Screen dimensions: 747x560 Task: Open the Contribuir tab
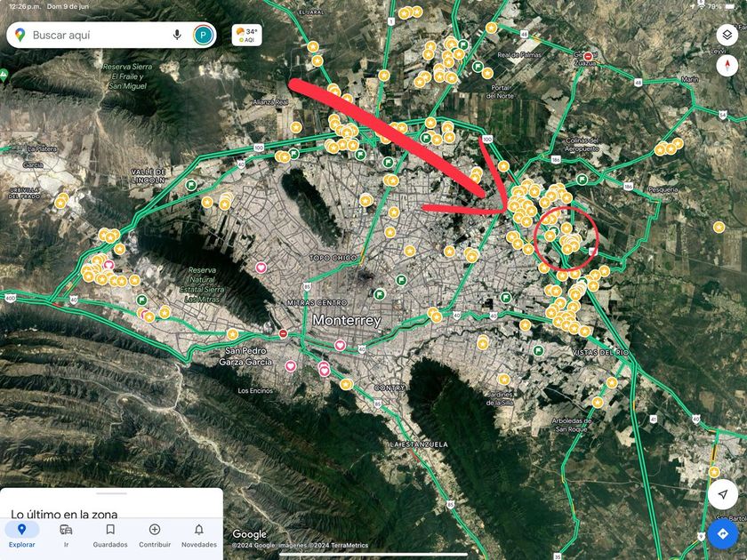point(155,536)
